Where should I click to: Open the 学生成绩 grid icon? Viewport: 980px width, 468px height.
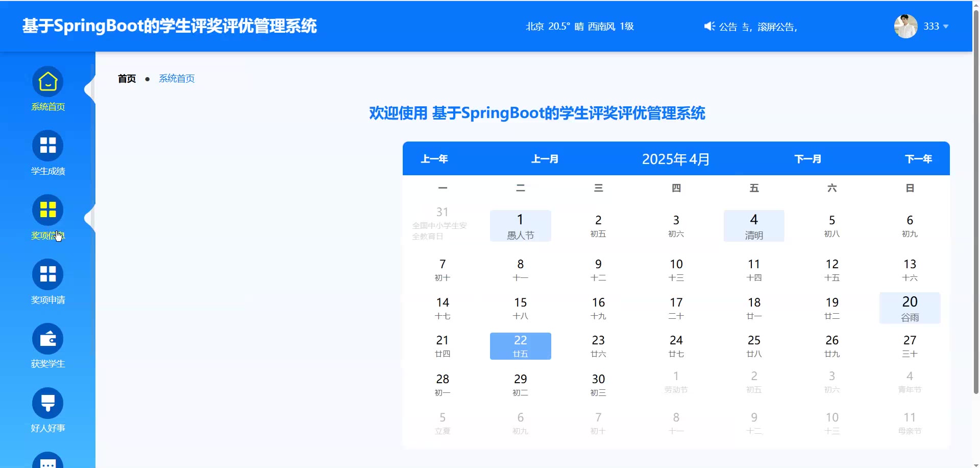[x=48, y=146]
